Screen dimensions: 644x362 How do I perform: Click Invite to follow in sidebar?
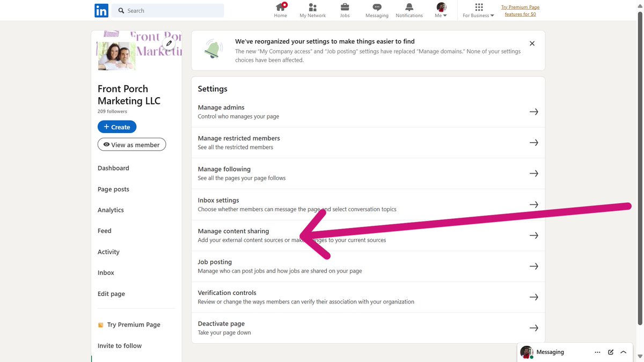(x=120, y=346)
